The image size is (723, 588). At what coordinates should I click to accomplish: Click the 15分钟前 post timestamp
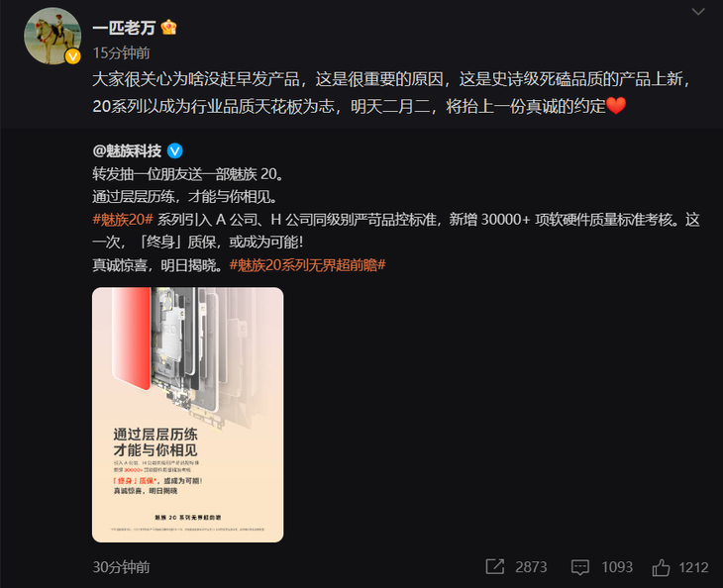121,53
